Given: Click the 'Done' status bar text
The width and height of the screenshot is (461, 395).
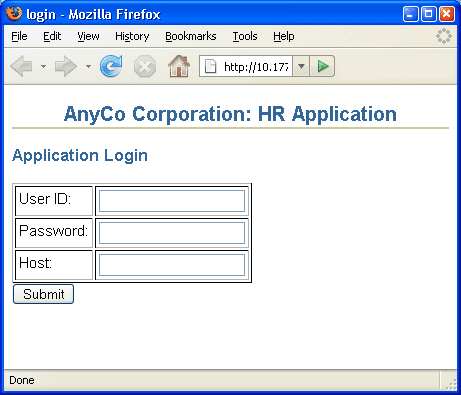Looking at the screenshot, I should click(x=22, y=380).
